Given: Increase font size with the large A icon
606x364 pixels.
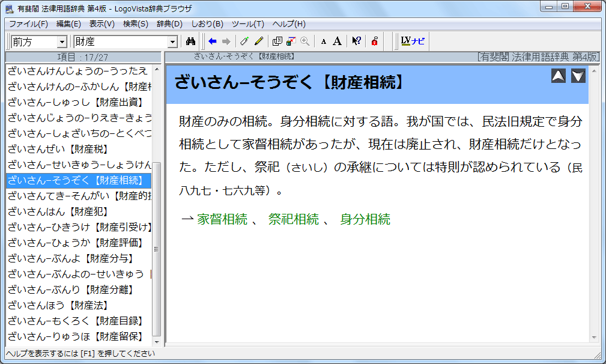Looking at the screenshot, I should (x=338, y=41).
